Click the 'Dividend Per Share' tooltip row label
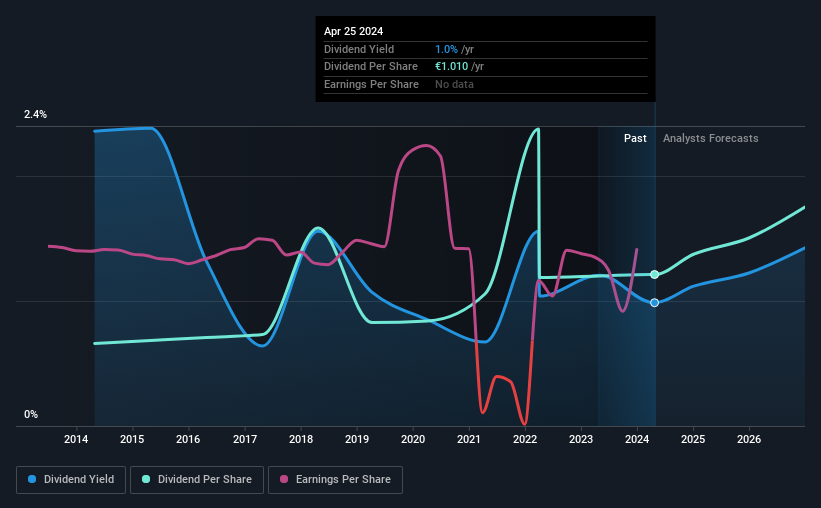The width and height of the screenshot is (821, 508). point(371,67)
